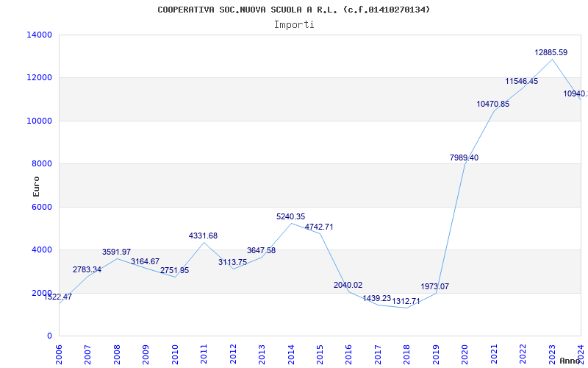Click the data value 4331.68
Screen dimensions: 588x368
tap(204, 236)
